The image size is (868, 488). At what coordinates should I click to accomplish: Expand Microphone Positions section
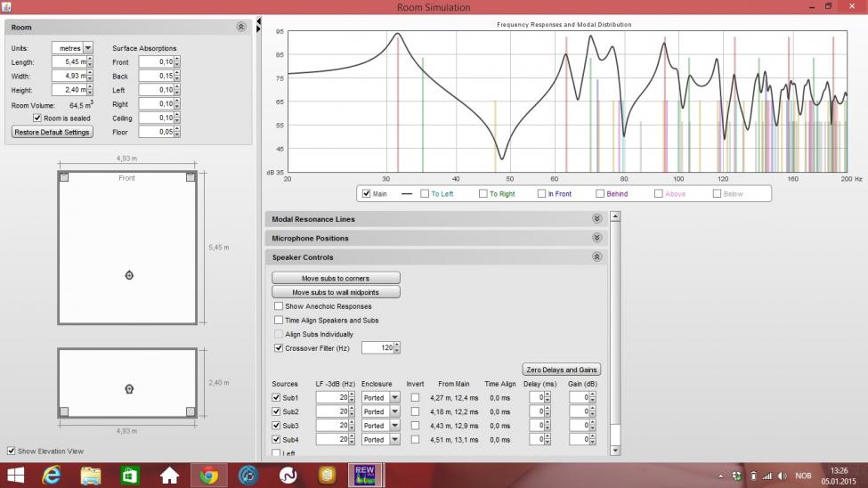[x=596, y=238]
